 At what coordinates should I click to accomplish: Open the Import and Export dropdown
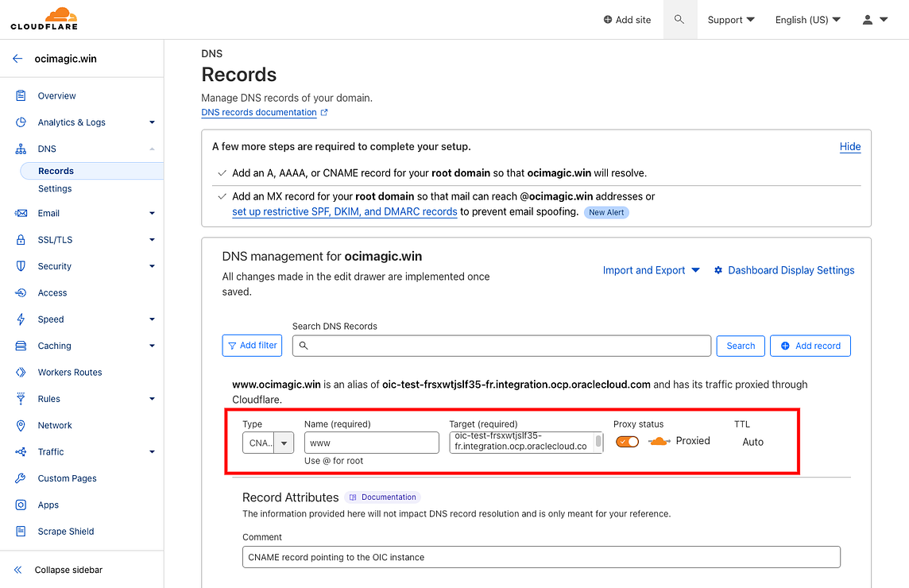[x=651, y=270]
